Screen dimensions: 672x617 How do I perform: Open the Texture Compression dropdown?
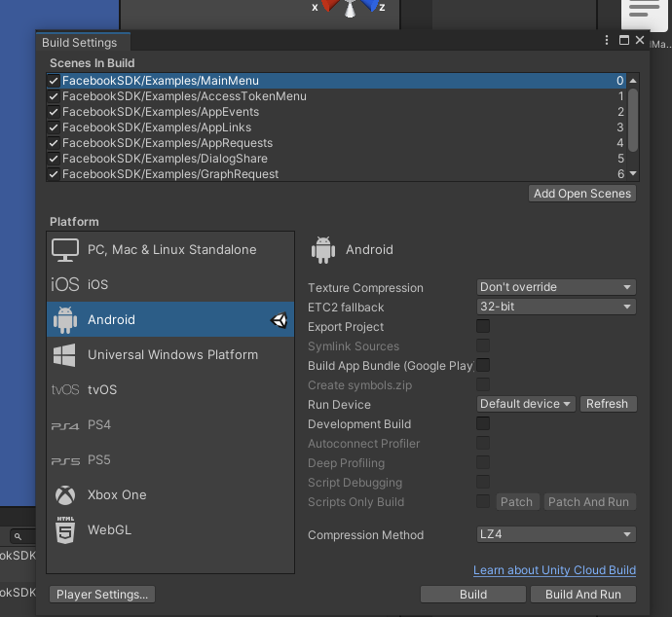coord(556,287)
